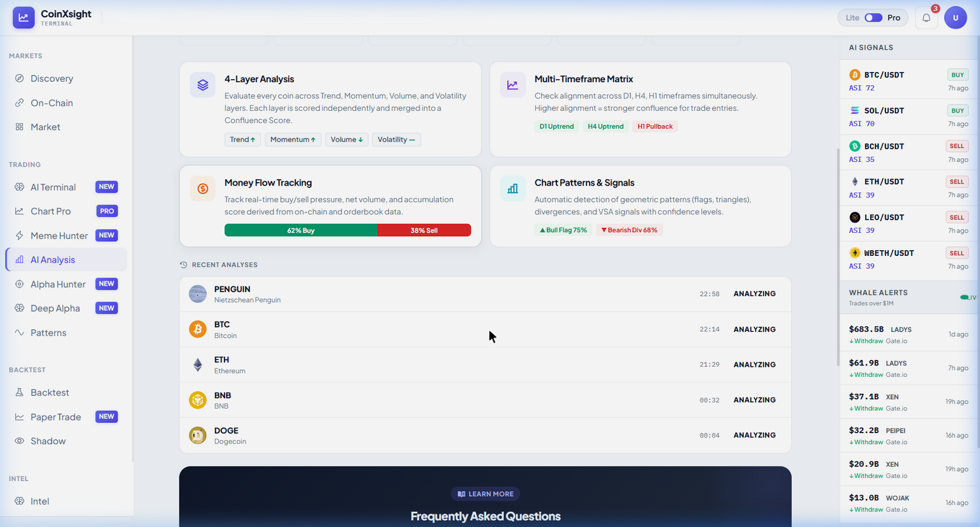Open the user avatar menu
980x527 pixels.
[956, 18]
